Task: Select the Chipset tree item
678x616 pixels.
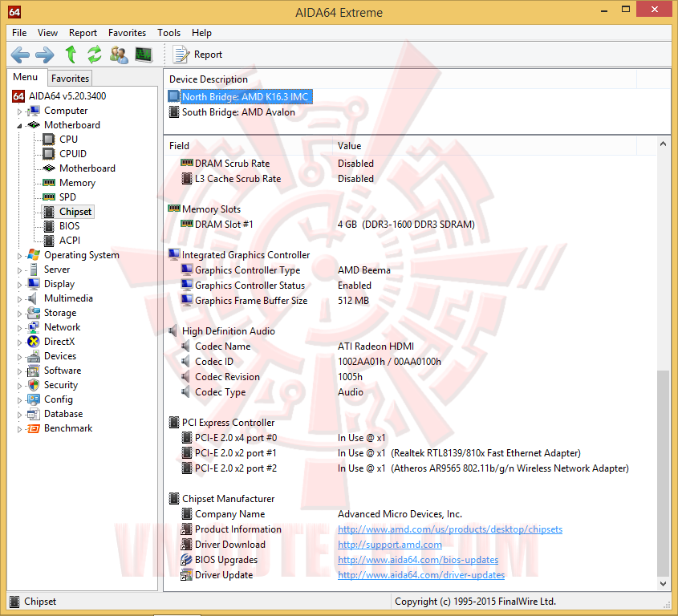Action: click(75, 212)
